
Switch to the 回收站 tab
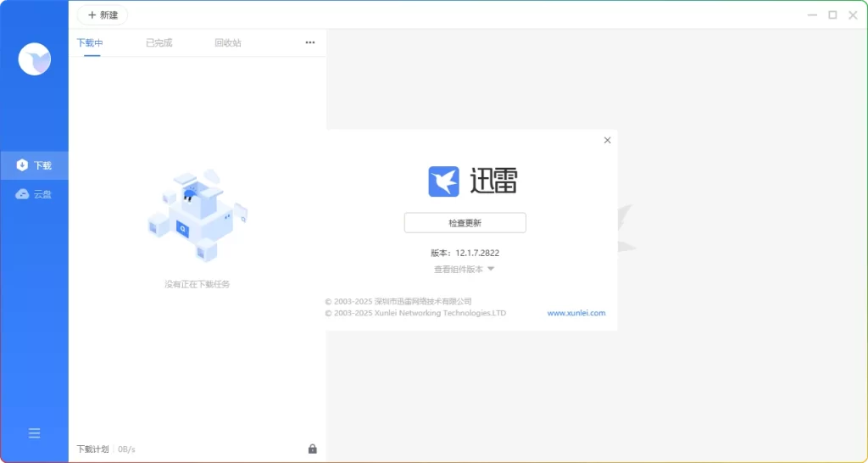coord(228,42)
